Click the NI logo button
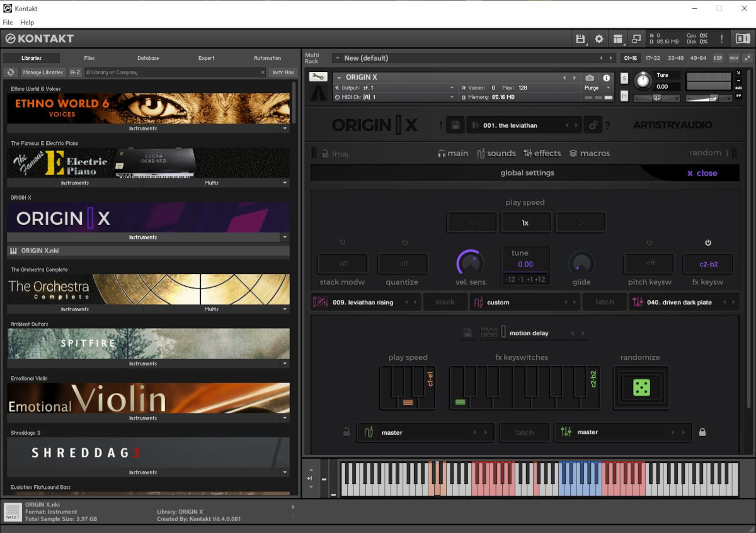756x533 pixels. (742, 38)
